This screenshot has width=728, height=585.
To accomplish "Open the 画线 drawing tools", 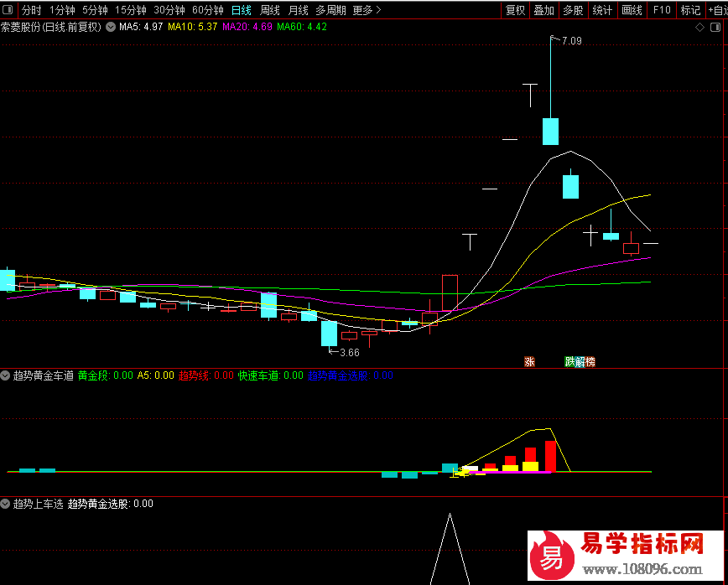I will click(x=632, y=11).
